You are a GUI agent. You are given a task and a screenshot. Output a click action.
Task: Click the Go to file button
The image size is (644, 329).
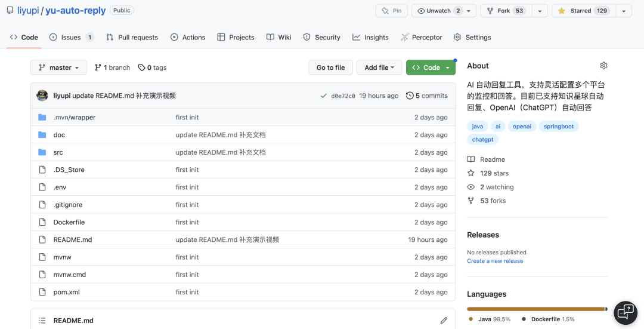coord(330,67)
